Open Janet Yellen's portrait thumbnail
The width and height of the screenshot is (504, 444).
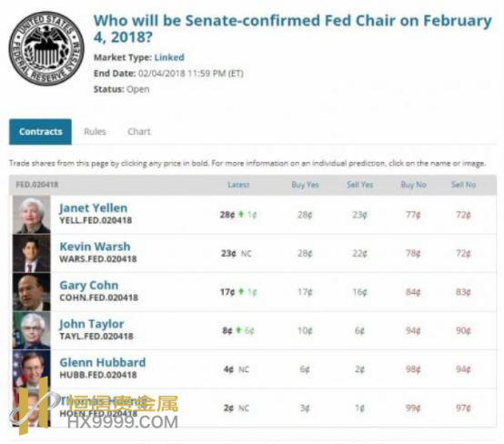(x=32, y=215)
